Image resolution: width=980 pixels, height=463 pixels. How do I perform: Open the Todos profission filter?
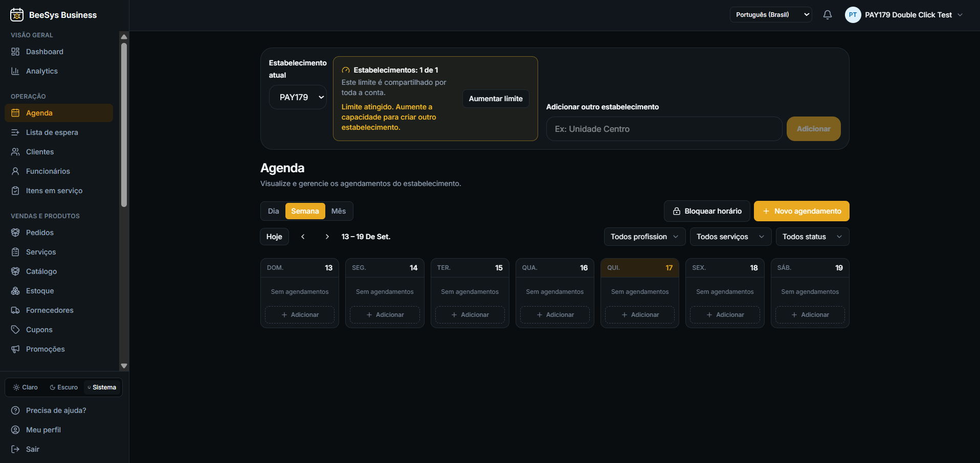644,237
